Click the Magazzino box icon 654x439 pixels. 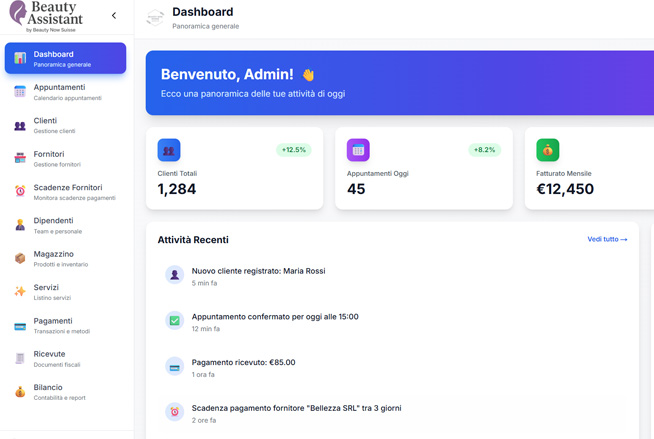click(20, 258)
